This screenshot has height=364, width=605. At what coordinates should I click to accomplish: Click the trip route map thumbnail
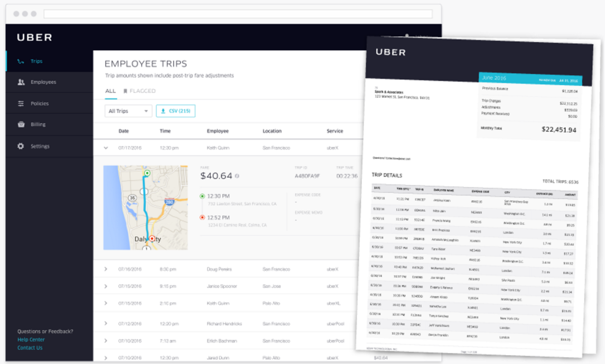[x=146, y=207]
